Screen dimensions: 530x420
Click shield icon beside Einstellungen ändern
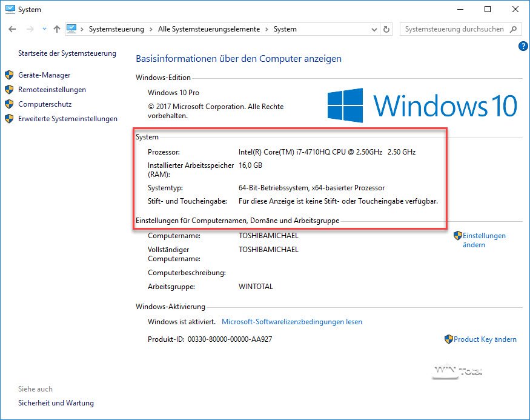(458, 235)
